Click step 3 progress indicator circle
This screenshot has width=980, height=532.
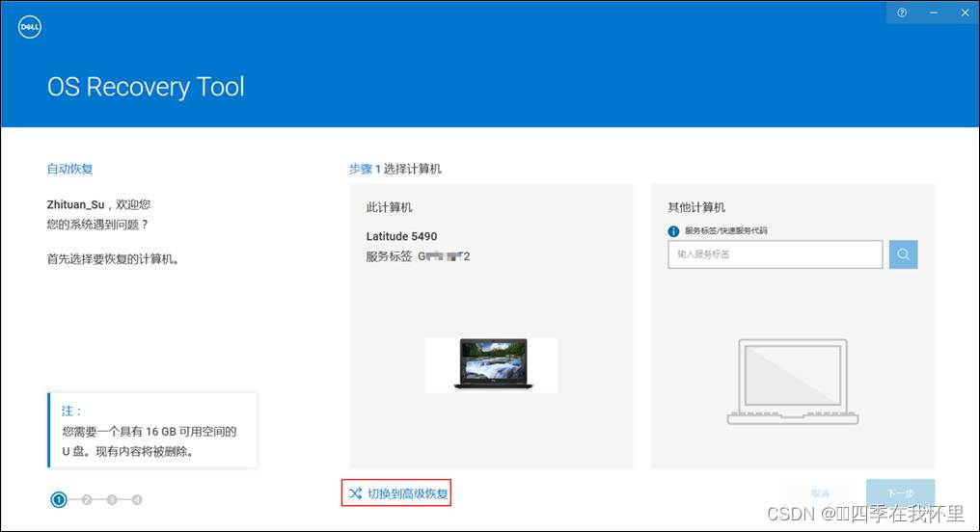(x=112, y=499)
